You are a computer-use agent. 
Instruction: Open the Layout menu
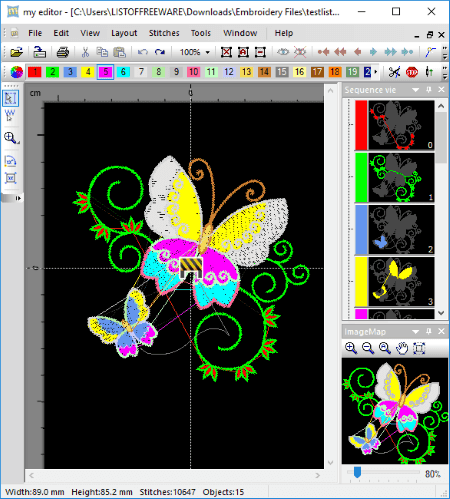coord(124,33)
